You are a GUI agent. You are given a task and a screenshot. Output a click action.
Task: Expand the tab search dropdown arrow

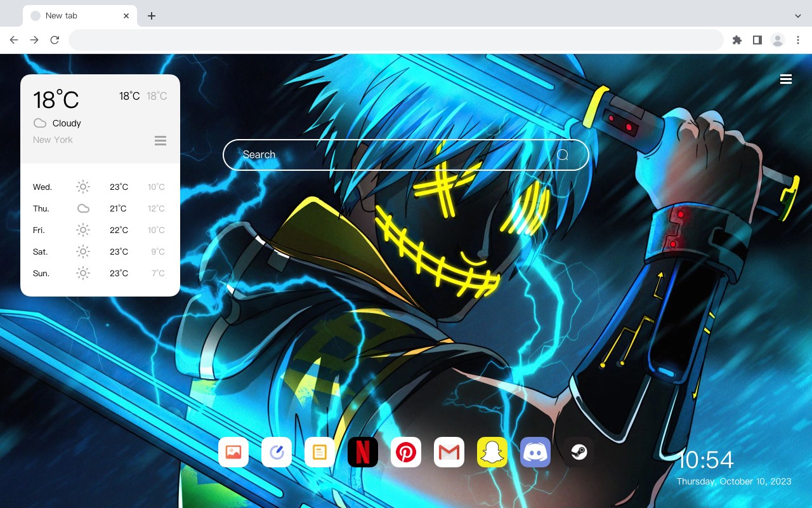[x=798, y=16]
